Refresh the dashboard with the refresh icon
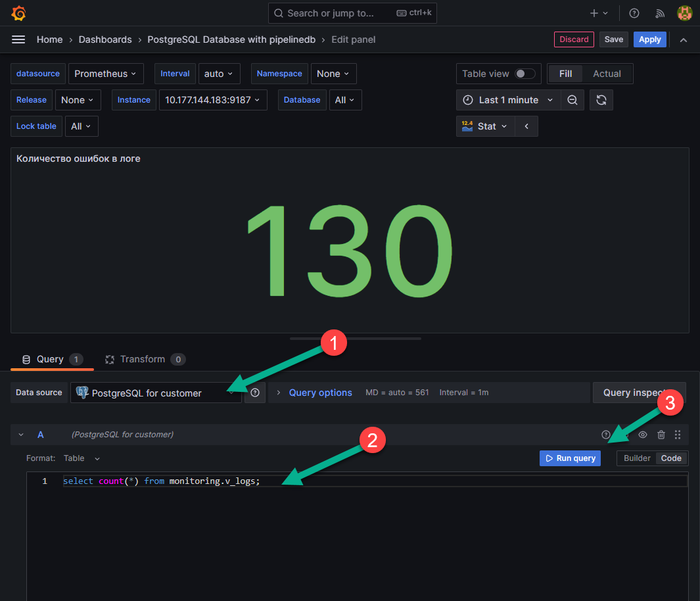This screenshot has width=700, height=601. (601, 100)
